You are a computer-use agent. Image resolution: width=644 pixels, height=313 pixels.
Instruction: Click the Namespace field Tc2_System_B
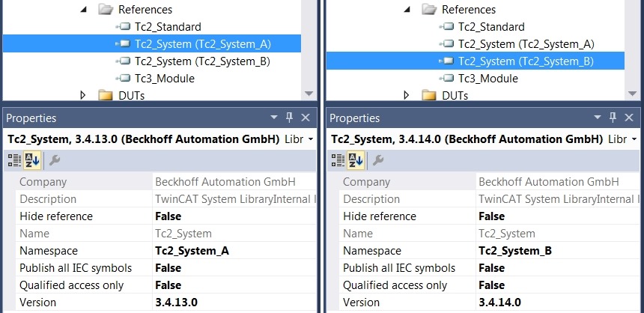(x=514, y=251)
